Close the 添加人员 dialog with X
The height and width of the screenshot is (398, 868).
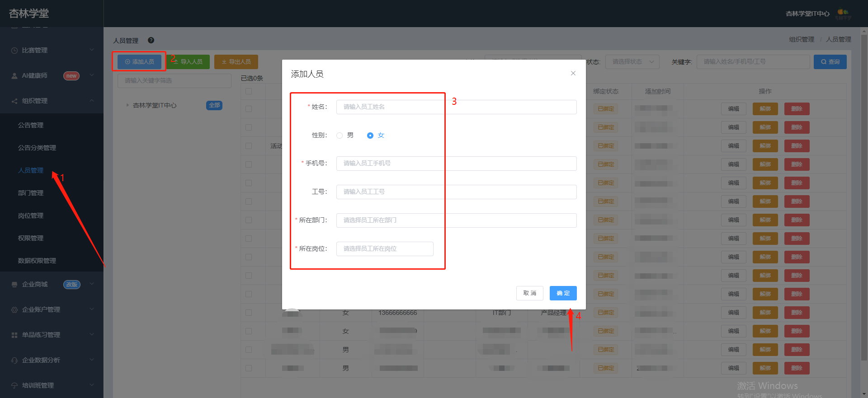(573, 73)
